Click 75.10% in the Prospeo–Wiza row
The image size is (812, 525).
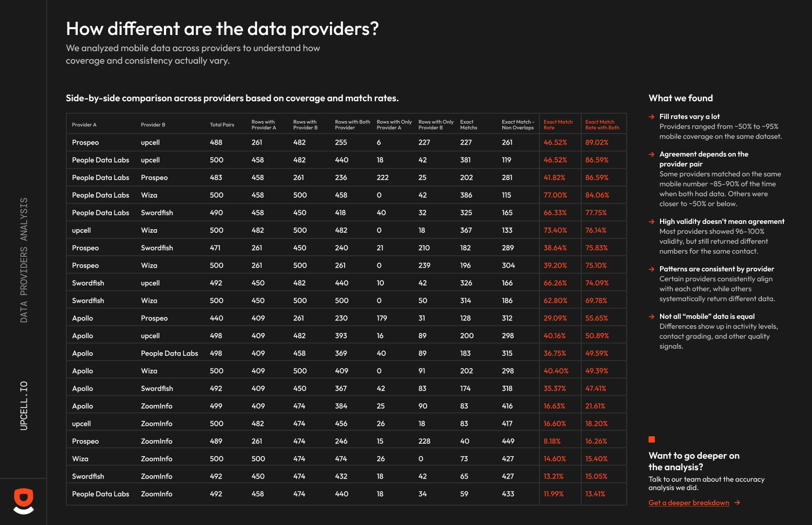[x=596, y=266]
